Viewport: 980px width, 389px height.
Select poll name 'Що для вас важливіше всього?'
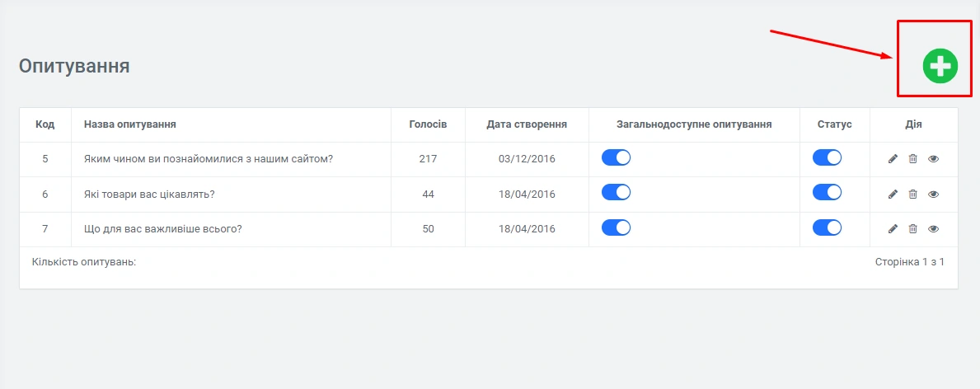click(x=162, y=229)
